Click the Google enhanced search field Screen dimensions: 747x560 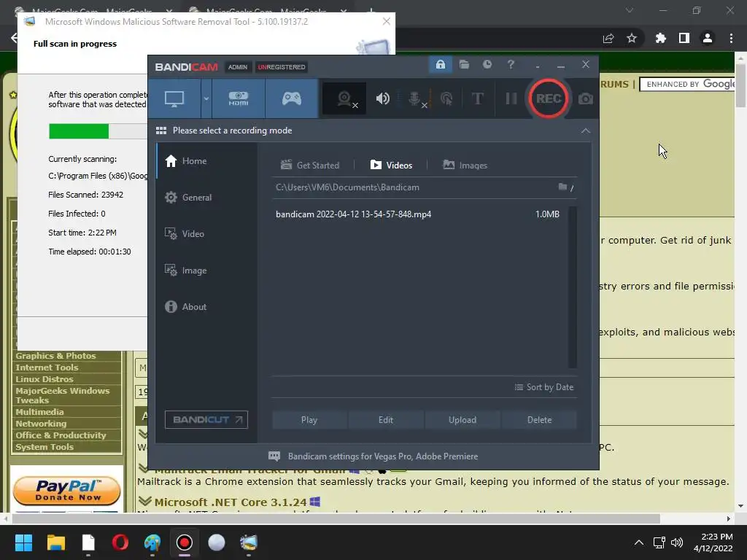687,85
